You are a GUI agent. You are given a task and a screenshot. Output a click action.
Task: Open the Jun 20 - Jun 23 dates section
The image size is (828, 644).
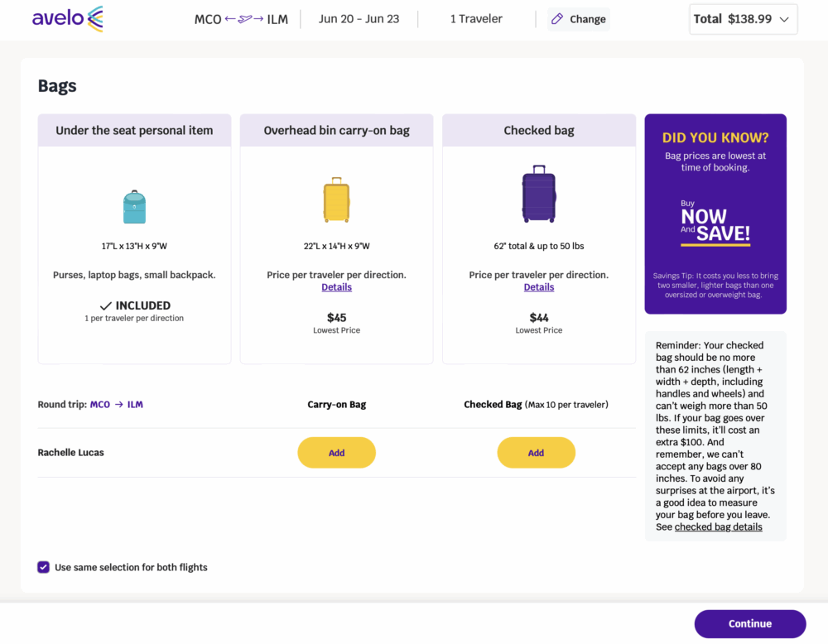coord(359,17)
